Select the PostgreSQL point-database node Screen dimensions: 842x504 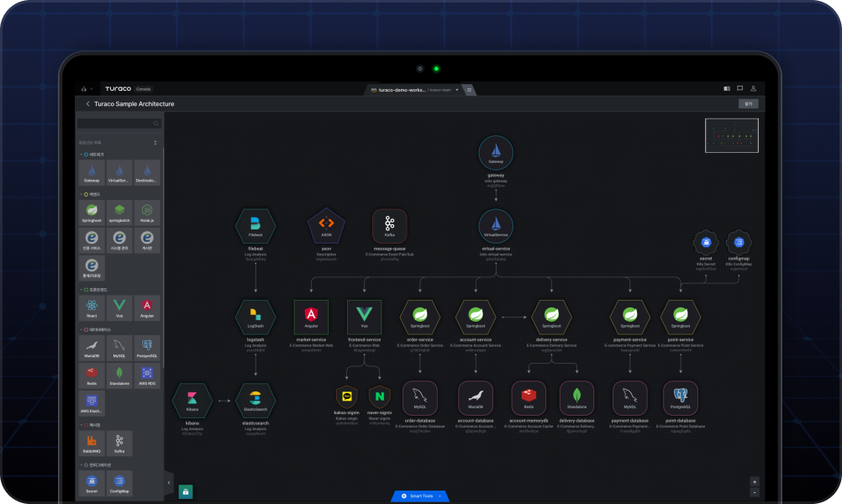680,397
